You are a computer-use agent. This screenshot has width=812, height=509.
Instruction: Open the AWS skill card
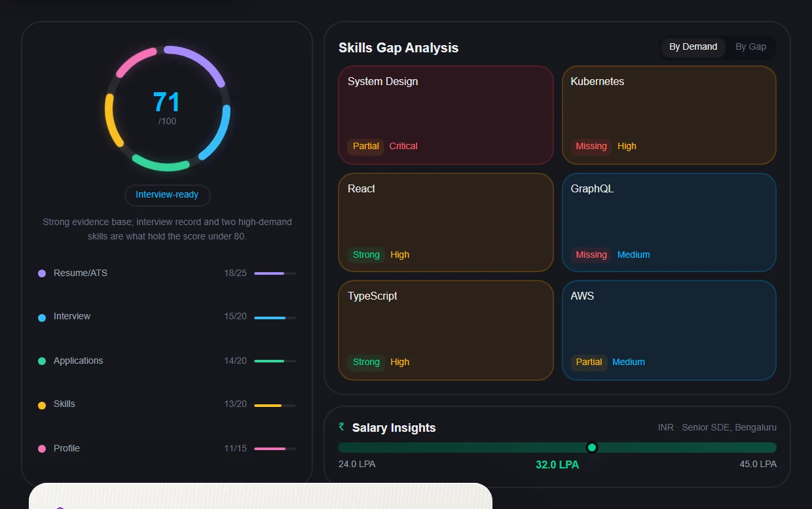[x=669, y=330]
